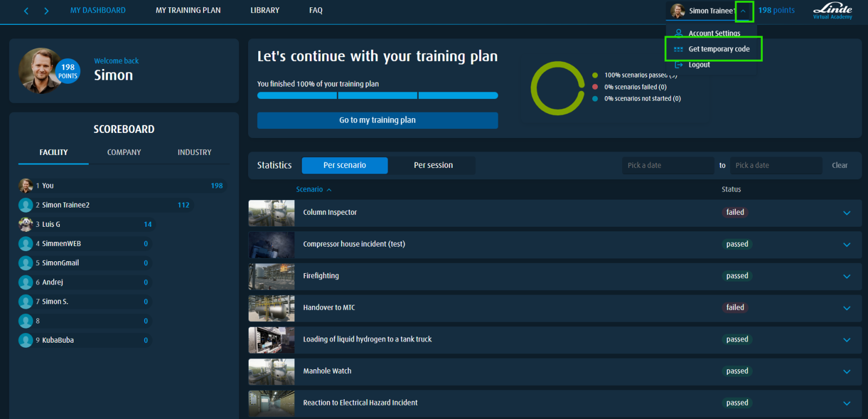Open the MY TRAINING PLAN page
This screenshot has width=868, height=419.
click(x=188, y=10)
